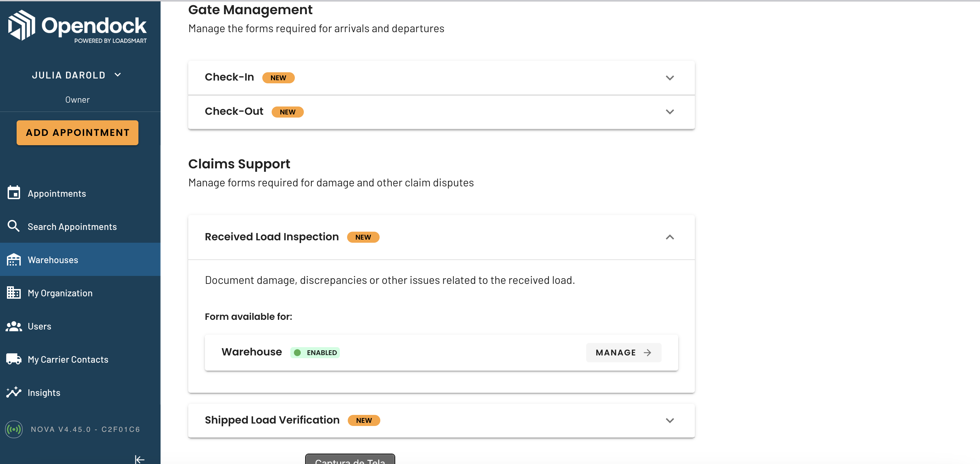The height and width of the screenshot is (464, 980).
Task: Open Appointments in the sidebar
Action: [57, 193]
